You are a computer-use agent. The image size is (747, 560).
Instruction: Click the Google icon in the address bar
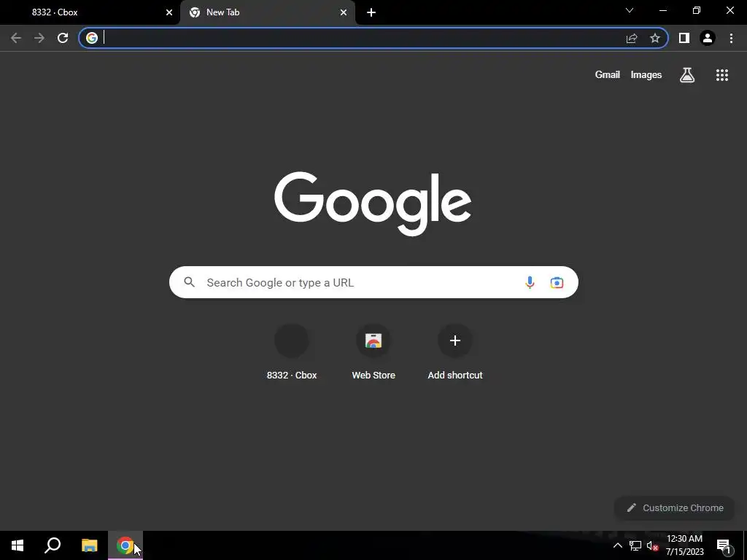(92, 38)
